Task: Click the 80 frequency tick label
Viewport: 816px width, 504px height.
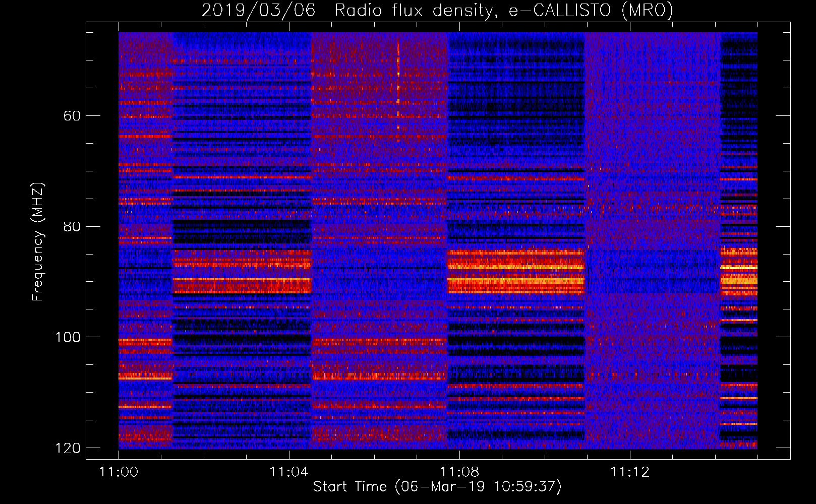Action: (72, 226)
